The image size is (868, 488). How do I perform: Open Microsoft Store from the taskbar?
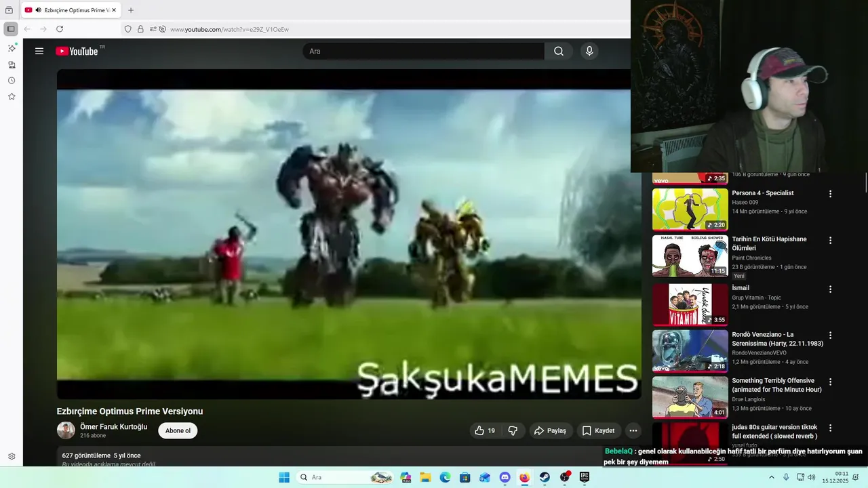tap(465, 477)
